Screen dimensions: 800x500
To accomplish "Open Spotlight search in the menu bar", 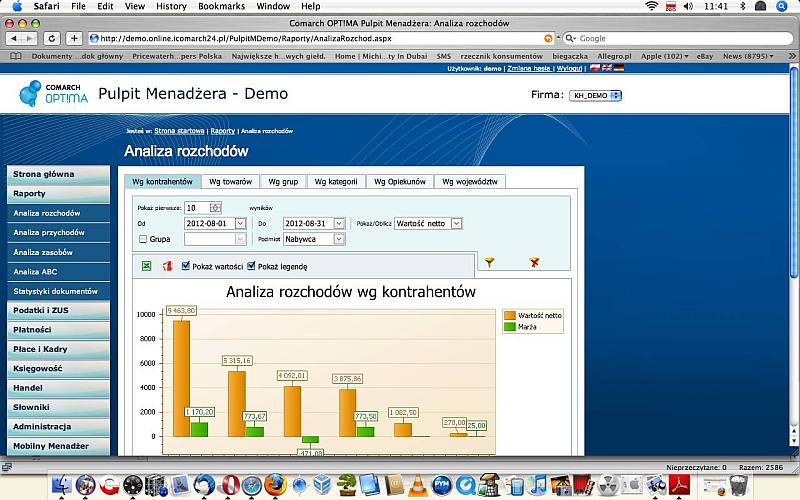I will coord(785,6).
